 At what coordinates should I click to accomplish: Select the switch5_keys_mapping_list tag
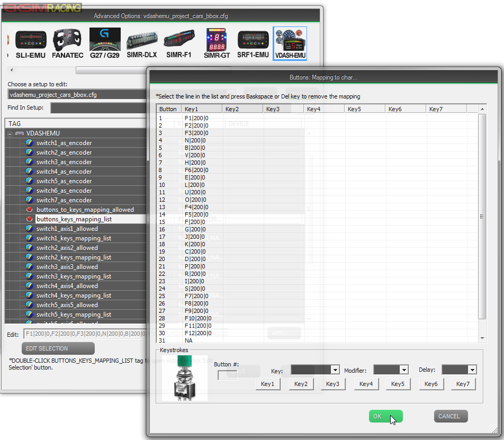(74, 315)
